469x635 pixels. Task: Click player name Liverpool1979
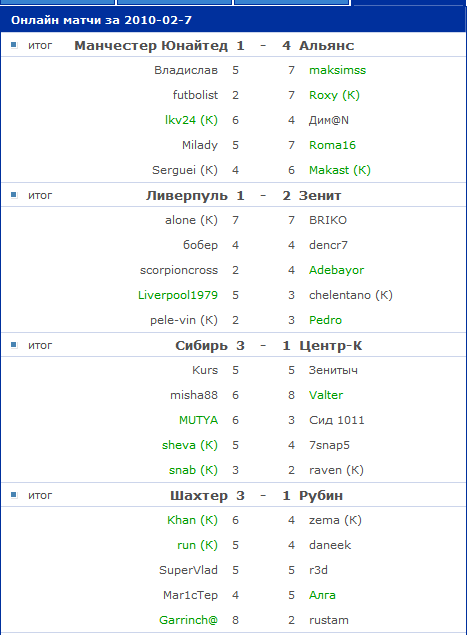point(178,295)
